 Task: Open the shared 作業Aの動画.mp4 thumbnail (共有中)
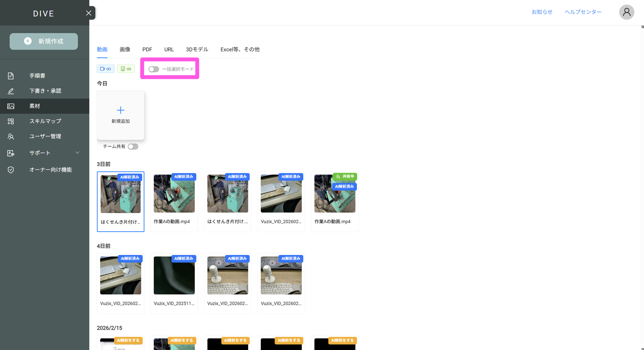(x=335, y=196)
